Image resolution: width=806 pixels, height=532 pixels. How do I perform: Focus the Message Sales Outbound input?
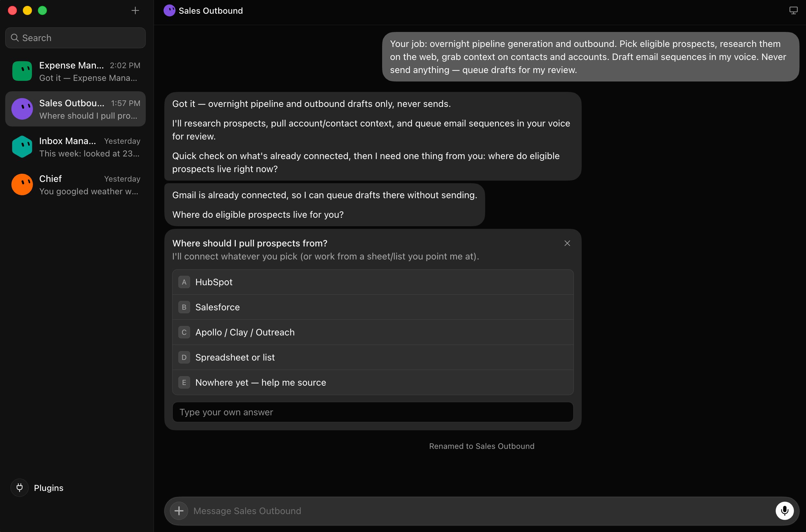click(481, 510)
